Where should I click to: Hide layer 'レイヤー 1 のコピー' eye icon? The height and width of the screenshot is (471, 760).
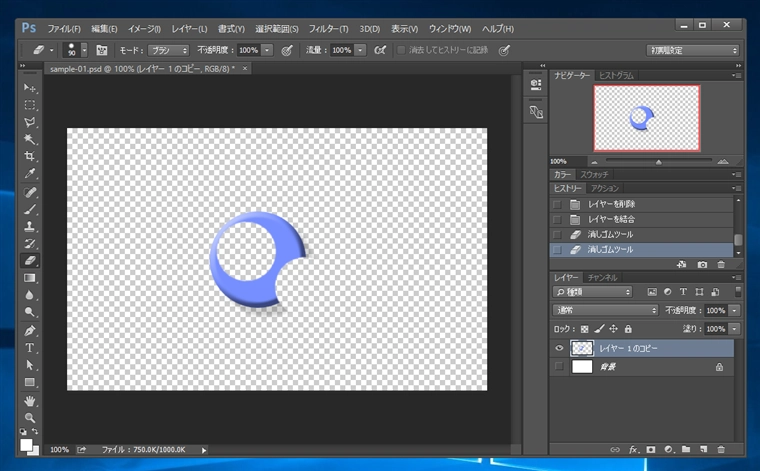(559, 348)
